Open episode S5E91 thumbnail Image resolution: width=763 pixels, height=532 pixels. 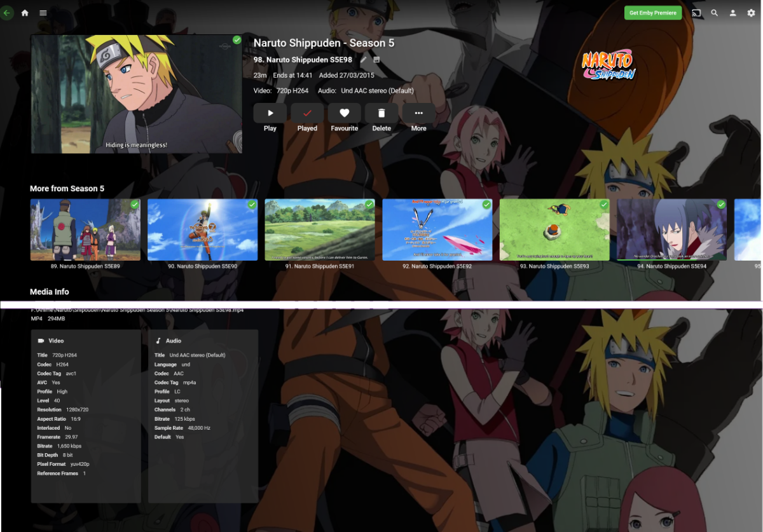(320, 229)
